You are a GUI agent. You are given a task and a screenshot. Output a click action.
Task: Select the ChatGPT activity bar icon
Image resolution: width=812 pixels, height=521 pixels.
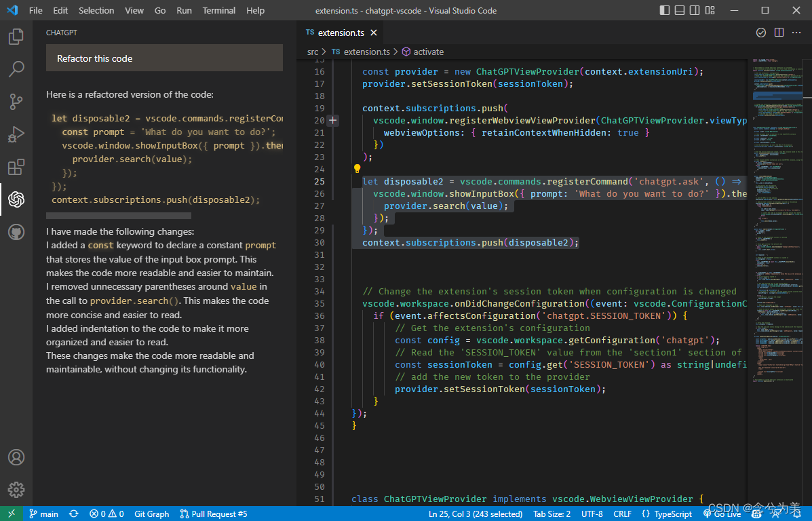click(16, 199)
